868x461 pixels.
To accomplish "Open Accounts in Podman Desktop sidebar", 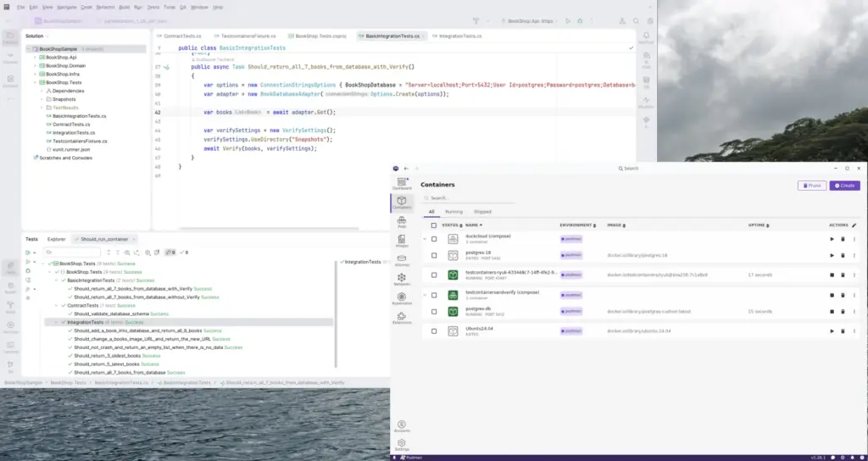I will pos(402,426).
